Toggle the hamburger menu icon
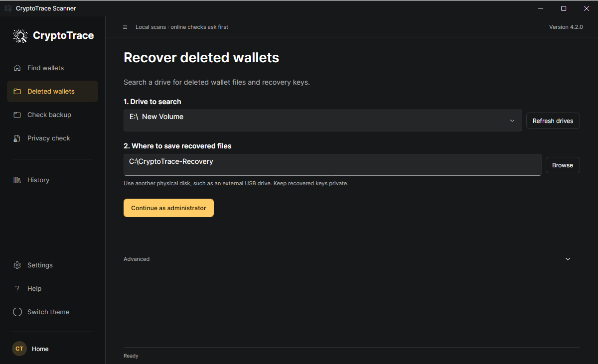Viewport: 598px width, 364px height. pyautogui.click(x=125, y=27)
